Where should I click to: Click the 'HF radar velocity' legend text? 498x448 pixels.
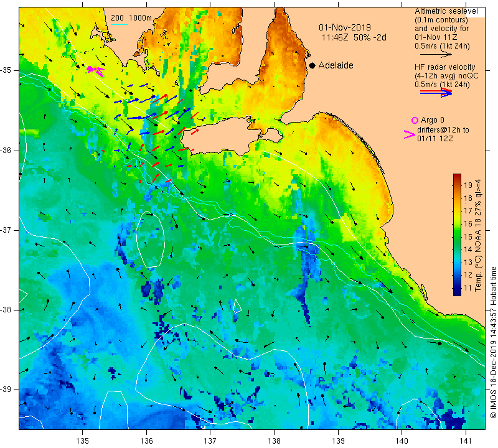(x=444, y=67)
